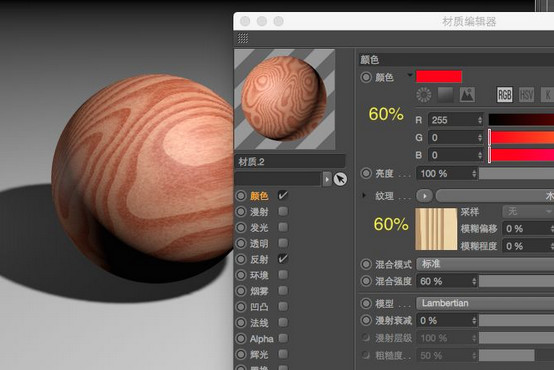Expand the 颜色 color chooser triangle
This screenshot has width=554, height=370.
point(410,75)
